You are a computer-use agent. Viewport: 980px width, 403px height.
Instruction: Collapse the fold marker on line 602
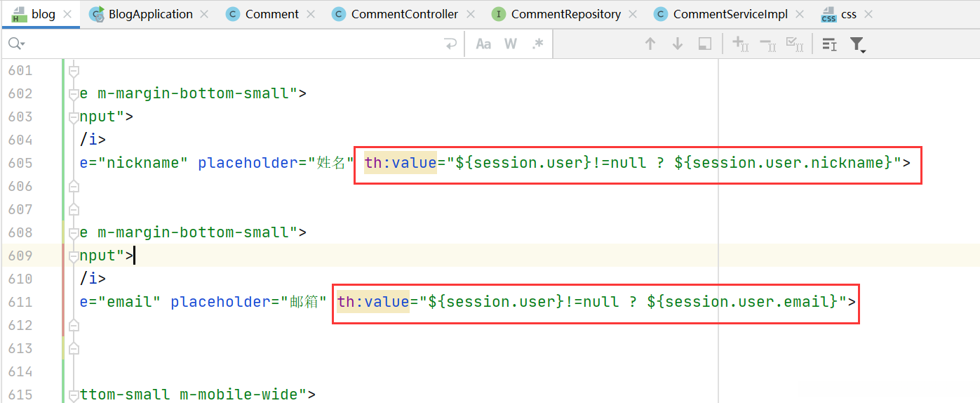pyautogui.click(x=74, y=94)
